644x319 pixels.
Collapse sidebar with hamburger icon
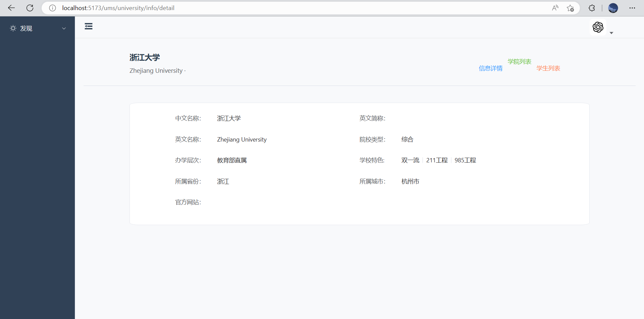click(x=89, y=26)
